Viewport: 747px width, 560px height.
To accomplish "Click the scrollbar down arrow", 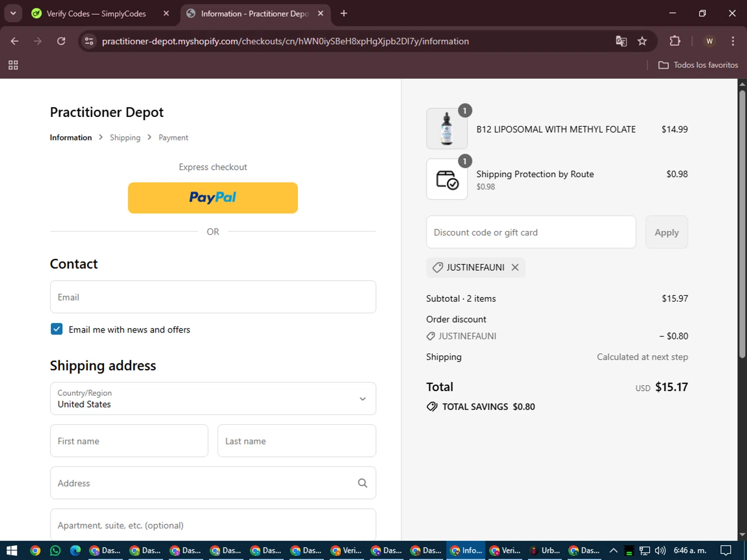I will [742, 535].
